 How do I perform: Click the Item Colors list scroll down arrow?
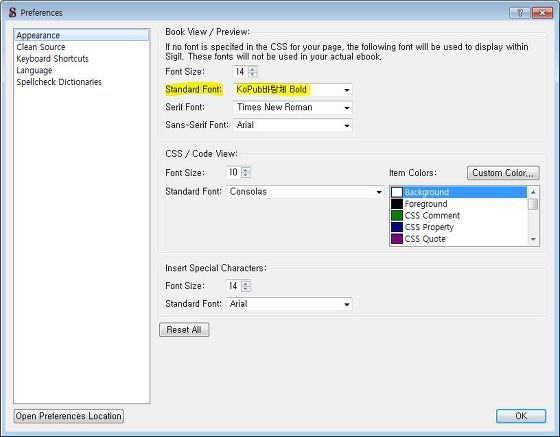[x=533, y=240]
